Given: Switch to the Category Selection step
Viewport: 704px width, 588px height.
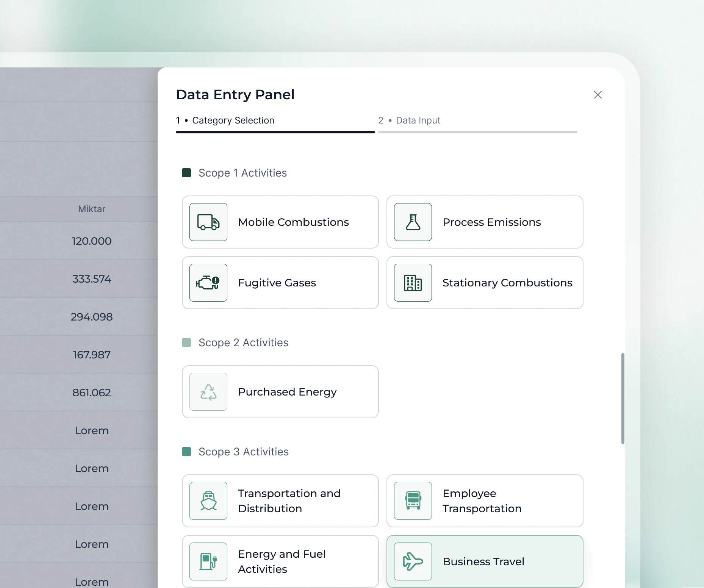Looking at the screenshot, I should [x=233, y=120].
